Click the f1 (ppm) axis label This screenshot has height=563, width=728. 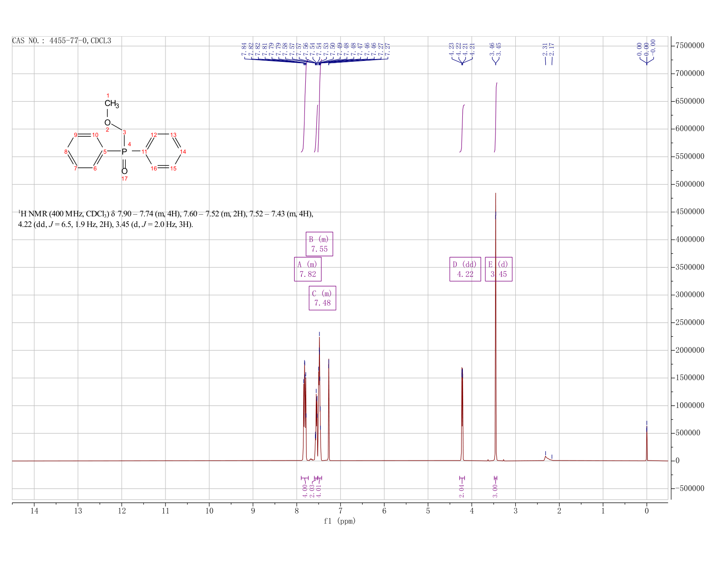(x=340, y=521)
